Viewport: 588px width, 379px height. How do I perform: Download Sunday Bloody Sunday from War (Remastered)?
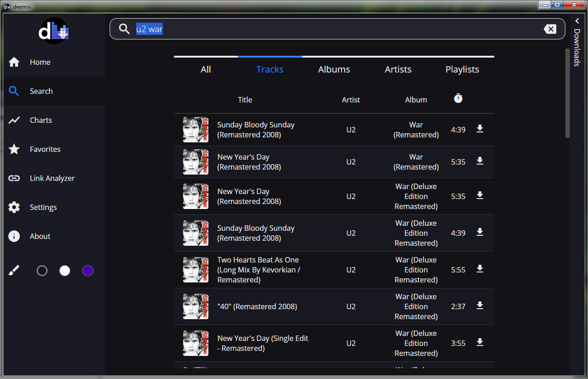[x=480, y=129]
